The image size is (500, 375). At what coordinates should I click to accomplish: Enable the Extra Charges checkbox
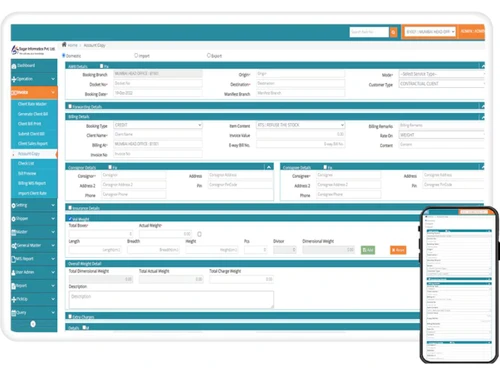70,316
